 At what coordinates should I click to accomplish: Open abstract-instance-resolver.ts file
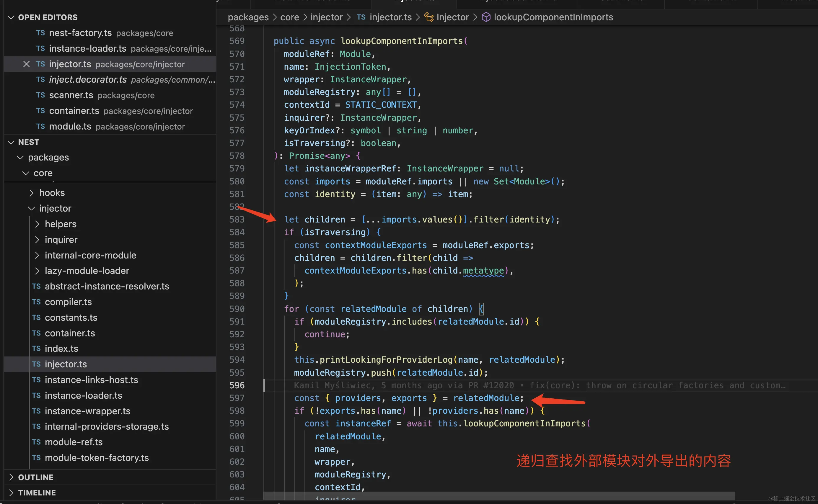click(110, 286)
